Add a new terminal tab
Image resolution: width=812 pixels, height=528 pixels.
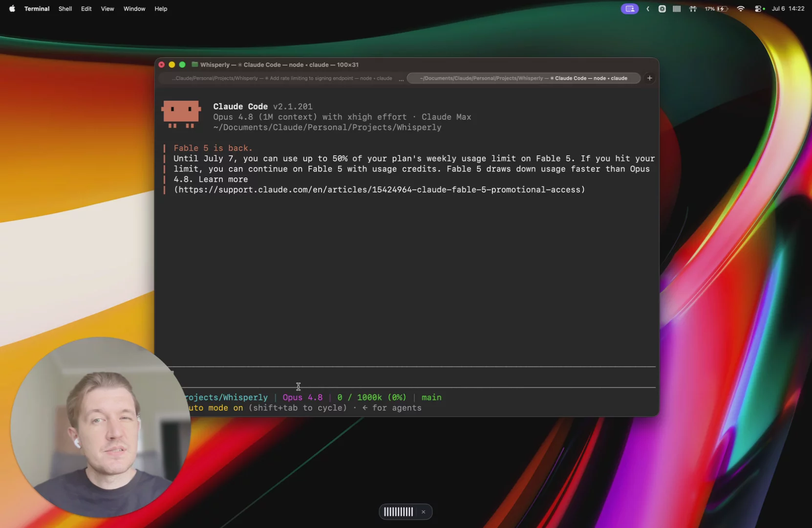[x=649, y=78]
